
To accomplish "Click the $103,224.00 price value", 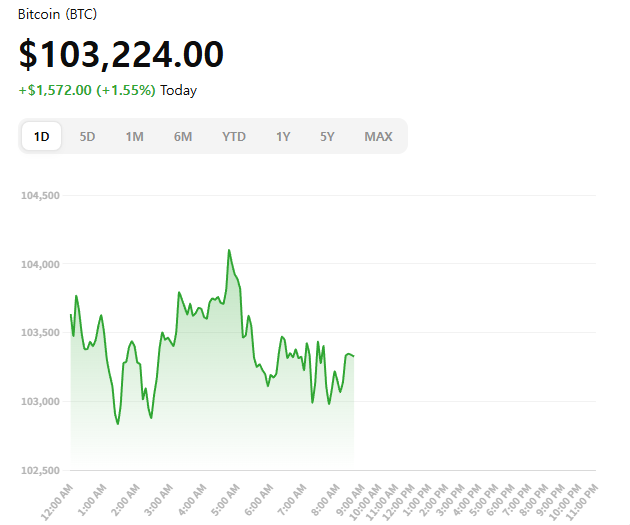I will tap(121, 54).
